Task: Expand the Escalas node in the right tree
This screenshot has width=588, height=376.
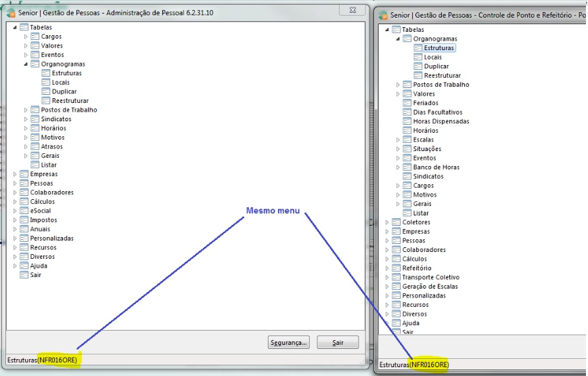Action: coord(398,140)
